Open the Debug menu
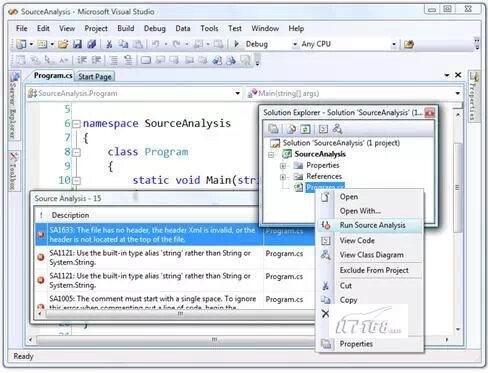This screenshot has height=373, width=488. [155, 28]
